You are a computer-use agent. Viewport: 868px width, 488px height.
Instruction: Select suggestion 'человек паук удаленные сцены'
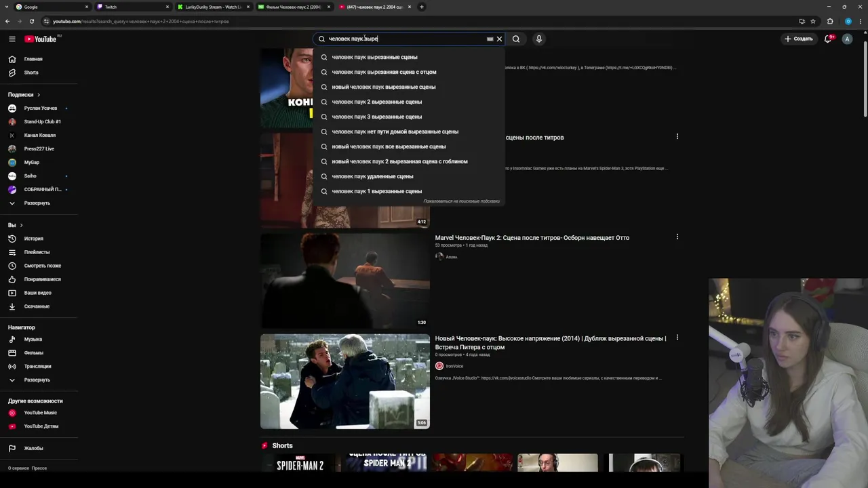[x=409, y=176]
